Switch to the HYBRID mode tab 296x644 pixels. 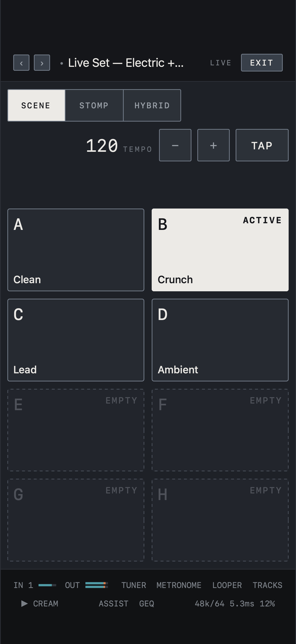[x=152, y=106]
